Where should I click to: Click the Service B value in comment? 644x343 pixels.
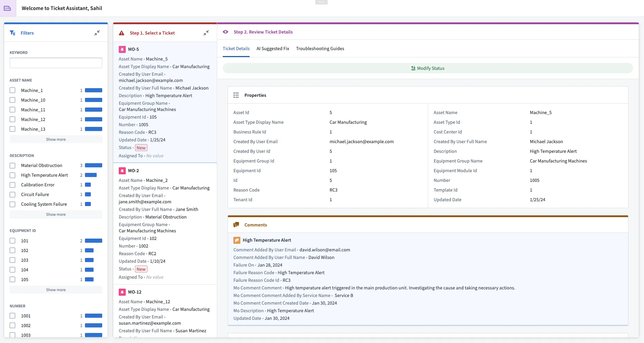(x=344, y=296)
